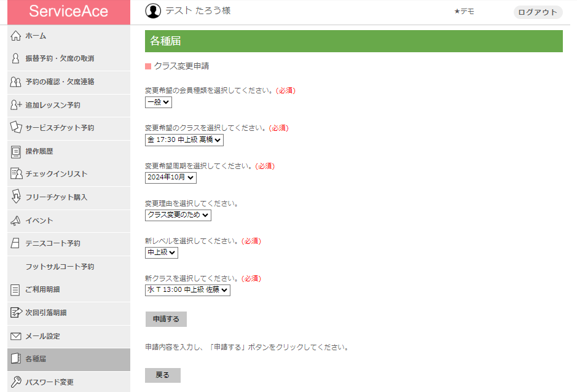Expand the new level dropdown 中上級
577x392 pixels.
click(161, 253)
